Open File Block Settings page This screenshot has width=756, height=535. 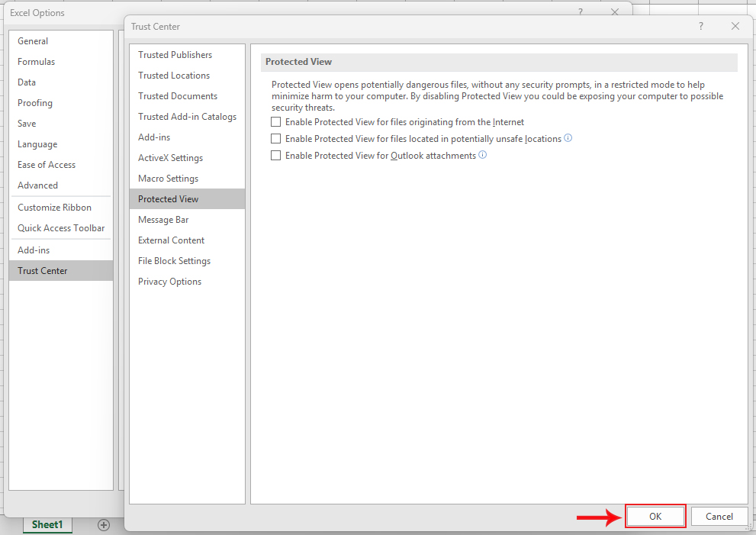(x=174, y=261)
